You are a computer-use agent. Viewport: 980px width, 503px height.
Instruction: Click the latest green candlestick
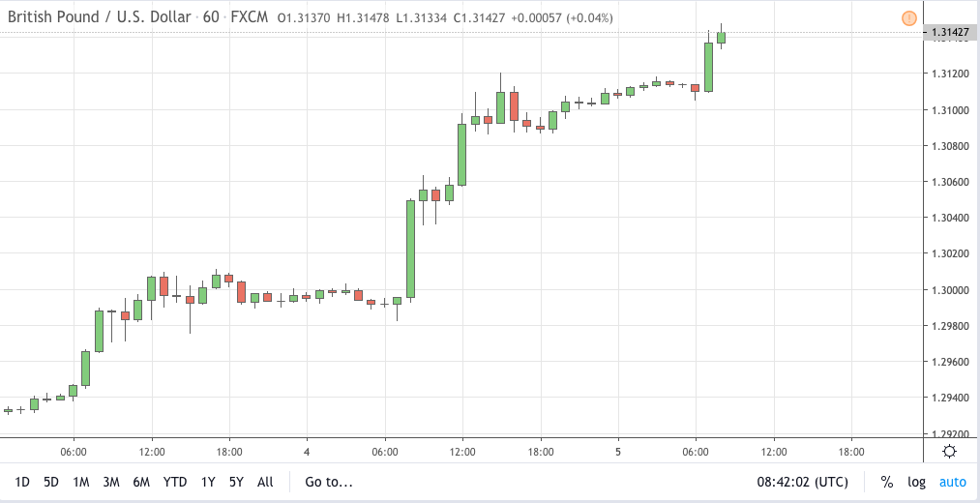tap(722, 37)
